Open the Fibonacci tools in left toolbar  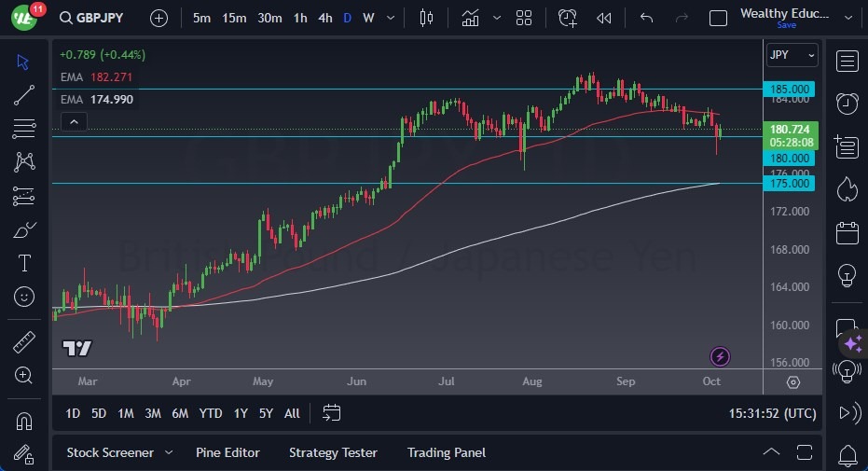24,128
